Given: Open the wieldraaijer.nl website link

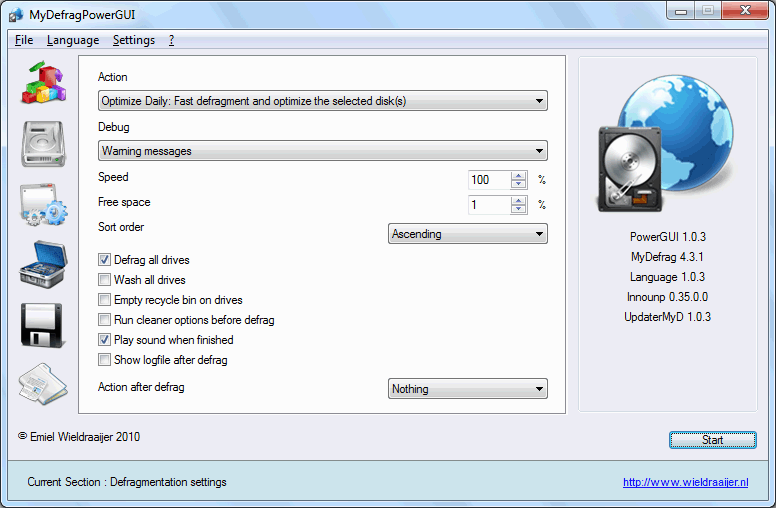Looking at the screenshot, I should 685,482.
